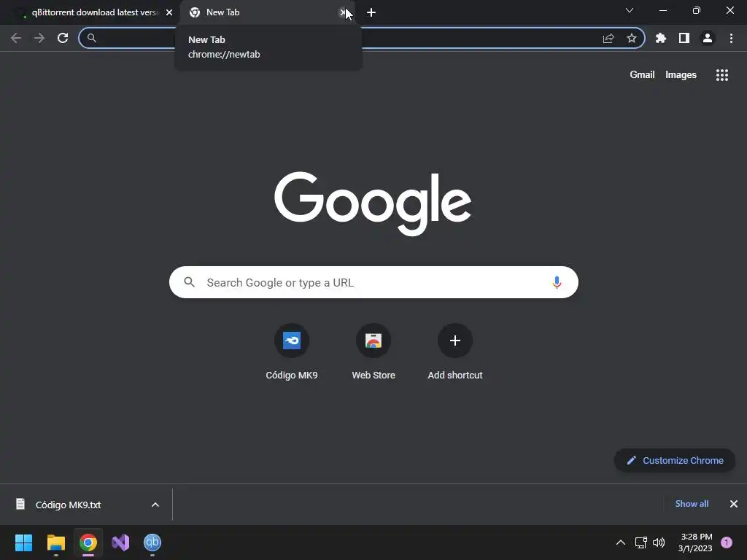
Task: Launch Visual Studio from the taskbar
Action: point(120,542)
